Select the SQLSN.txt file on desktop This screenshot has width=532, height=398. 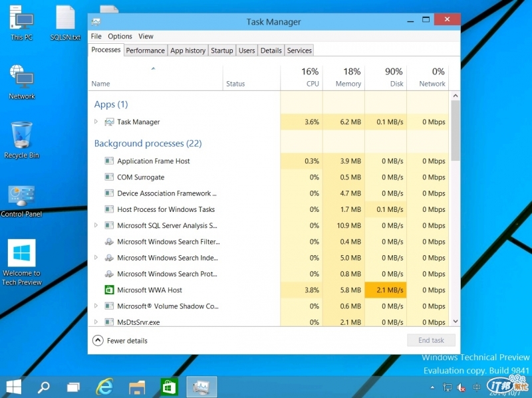pos(65,23)
